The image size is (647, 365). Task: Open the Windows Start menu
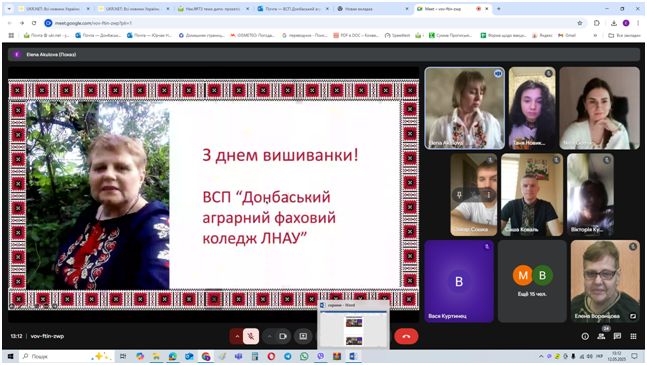coord(10,356)
